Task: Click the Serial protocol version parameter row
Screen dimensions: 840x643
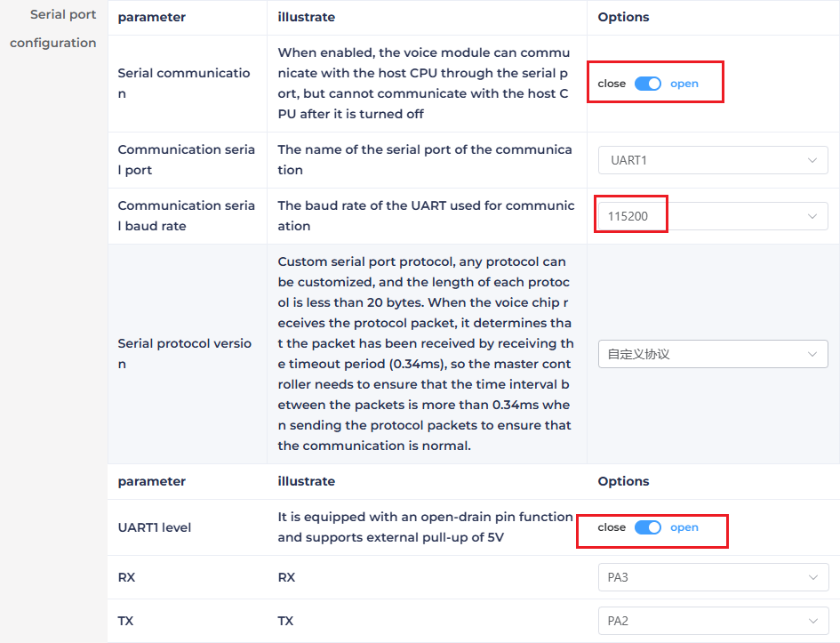Action: pyautogui.click(x=474, y=354)
